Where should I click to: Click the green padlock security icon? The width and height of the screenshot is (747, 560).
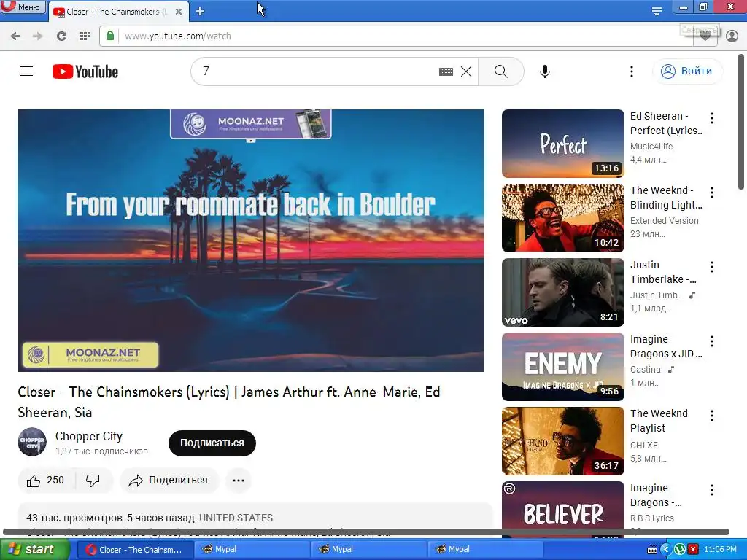click(x=110, y=36)
